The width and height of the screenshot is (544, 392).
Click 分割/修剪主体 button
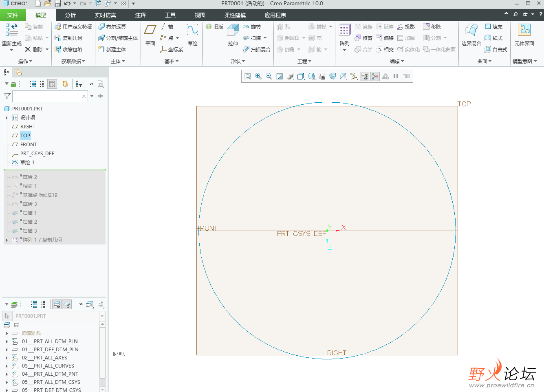[118, 38]
